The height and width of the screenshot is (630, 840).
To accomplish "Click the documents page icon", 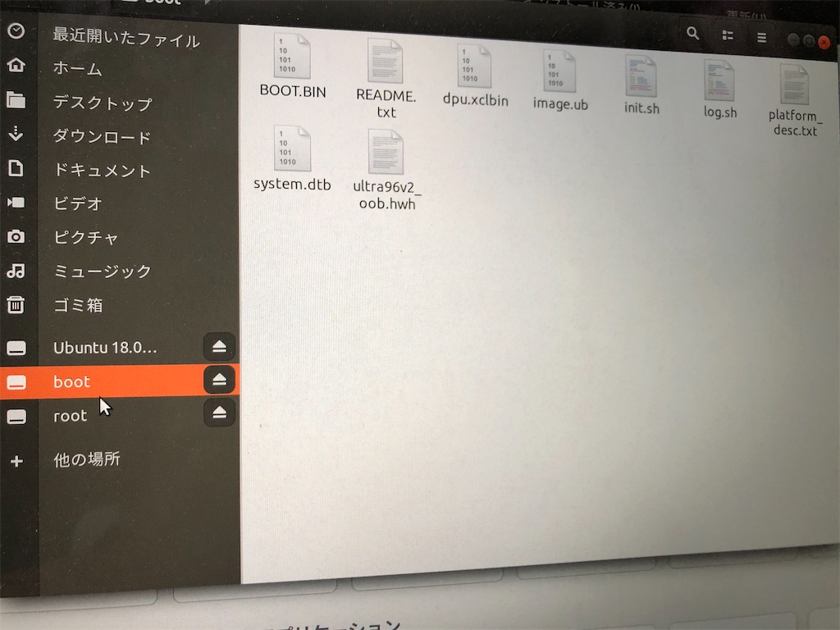I will (x=16, y=168).
